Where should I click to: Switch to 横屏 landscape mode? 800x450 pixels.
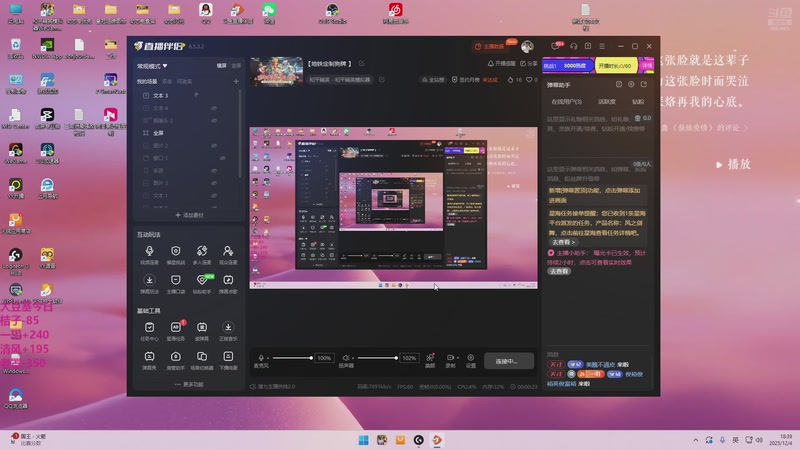pyautogui.click(x=221, y=66)
